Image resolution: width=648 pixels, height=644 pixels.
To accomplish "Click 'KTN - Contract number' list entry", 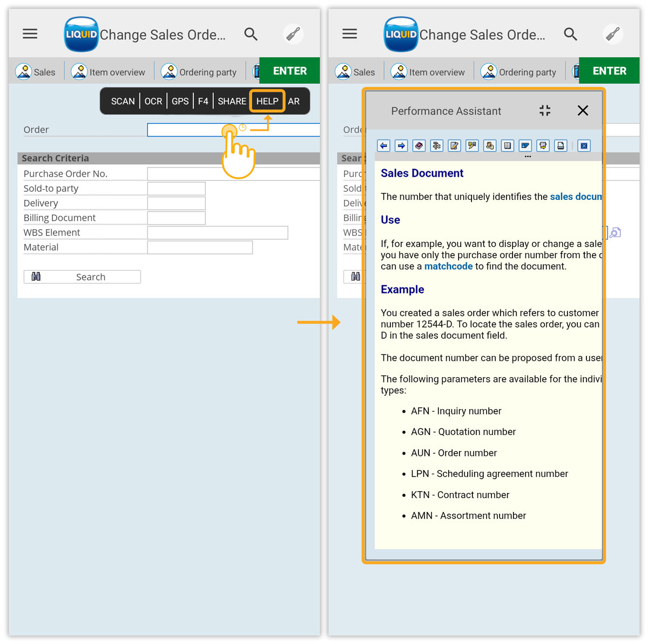I will 460,495.
